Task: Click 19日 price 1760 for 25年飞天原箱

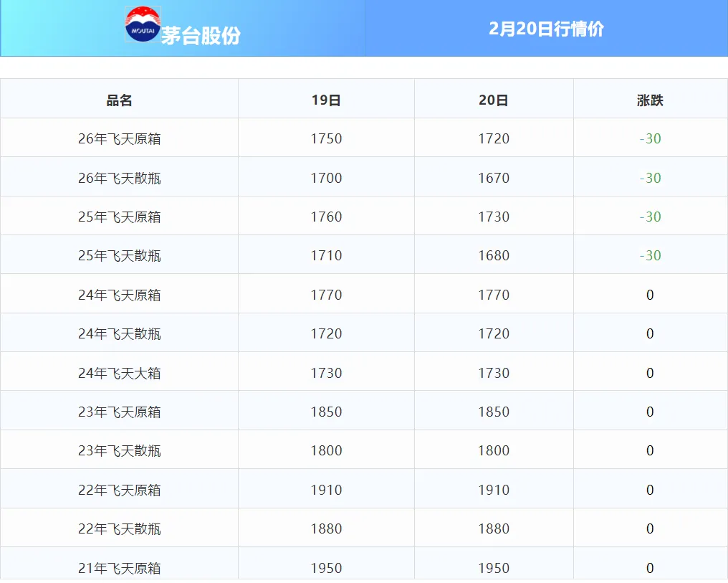Action: pyautogui.click(x=327, y=217)
